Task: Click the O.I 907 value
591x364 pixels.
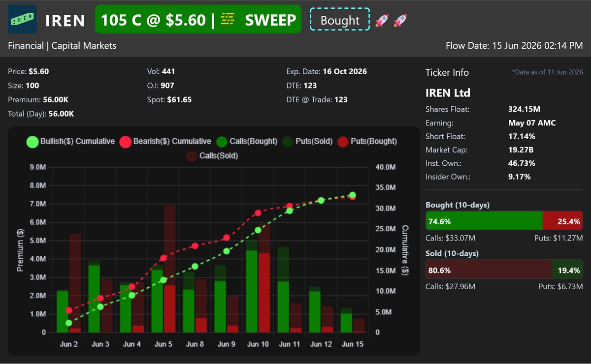Action: coord(167,86)
